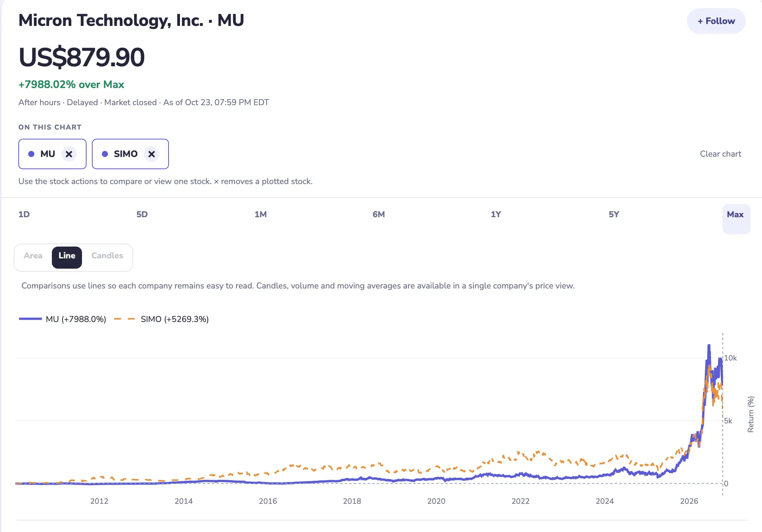Viewport: 762px width, 532px height.
Task: Switch to 1Y time range
Action: (496, 214)
